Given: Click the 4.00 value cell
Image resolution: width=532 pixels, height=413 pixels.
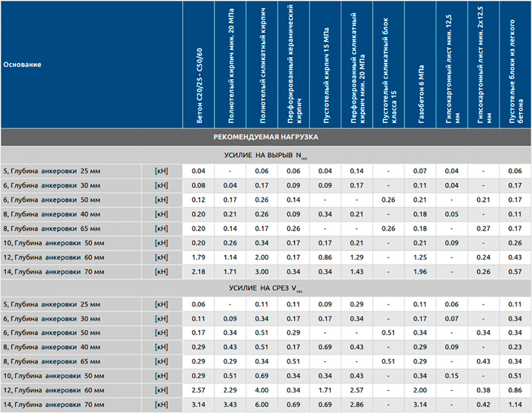Looking at the screenshot, I should tap(262, 390).
